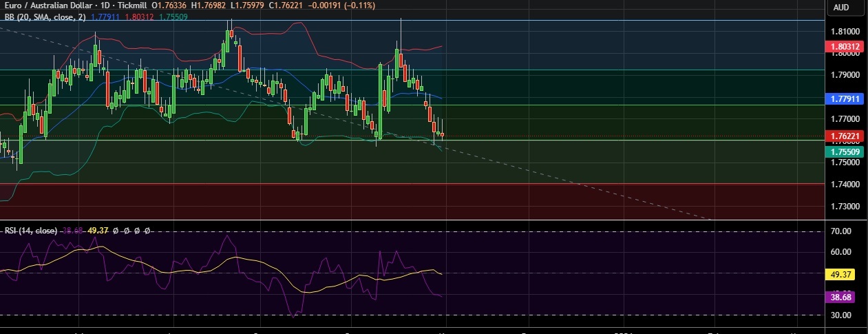Click the 70.00 level on RSI scale
The image size is (868, 334).
click(x=843, y=231)
